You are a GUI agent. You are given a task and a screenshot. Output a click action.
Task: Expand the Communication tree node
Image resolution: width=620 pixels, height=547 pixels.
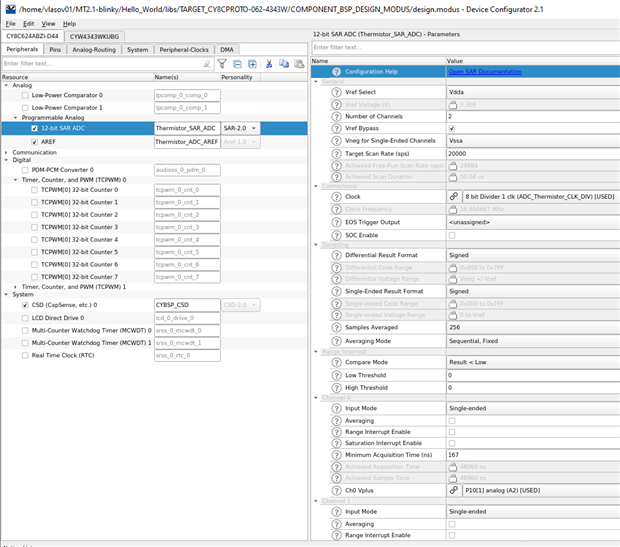point(6,153)
